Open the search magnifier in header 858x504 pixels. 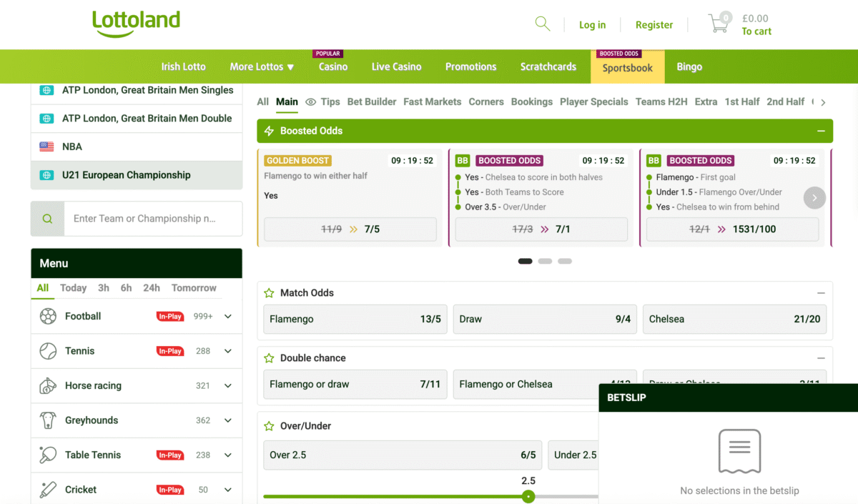click(x=543, y=24)
